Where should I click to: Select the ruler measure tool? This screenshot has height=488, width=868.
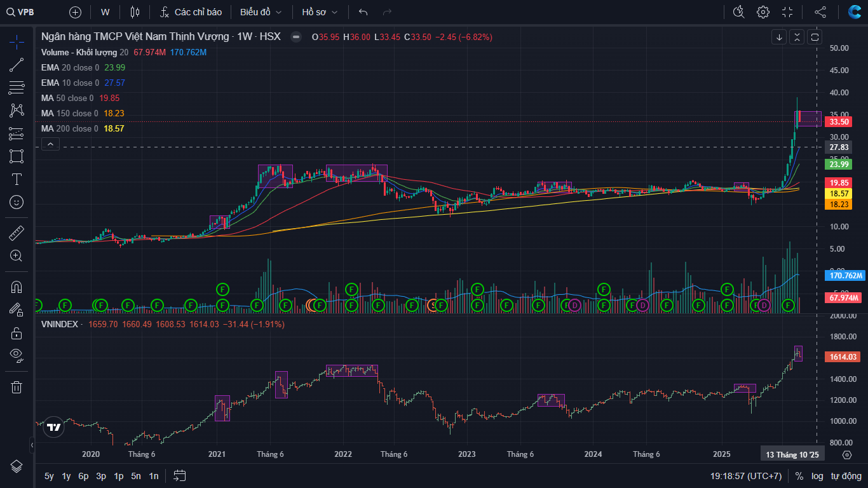pos(17,233)
